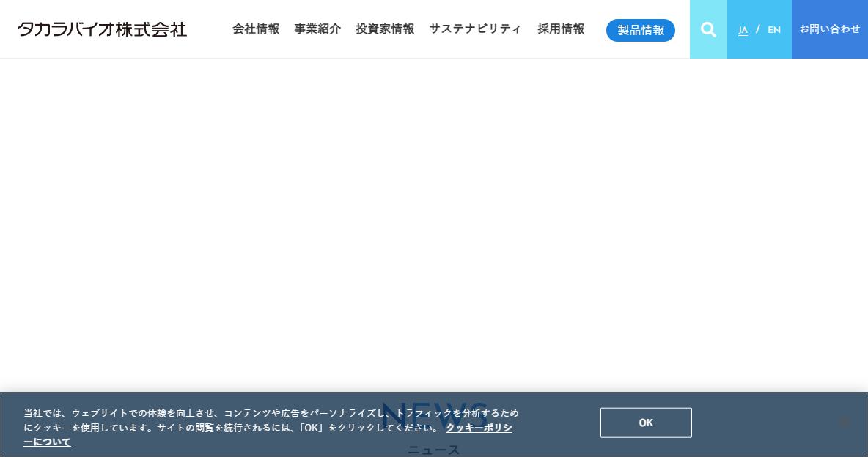The height and width of the screenshot is (457, 868).
Task: Open the 会社情報 menu
Action: point(256,29)
